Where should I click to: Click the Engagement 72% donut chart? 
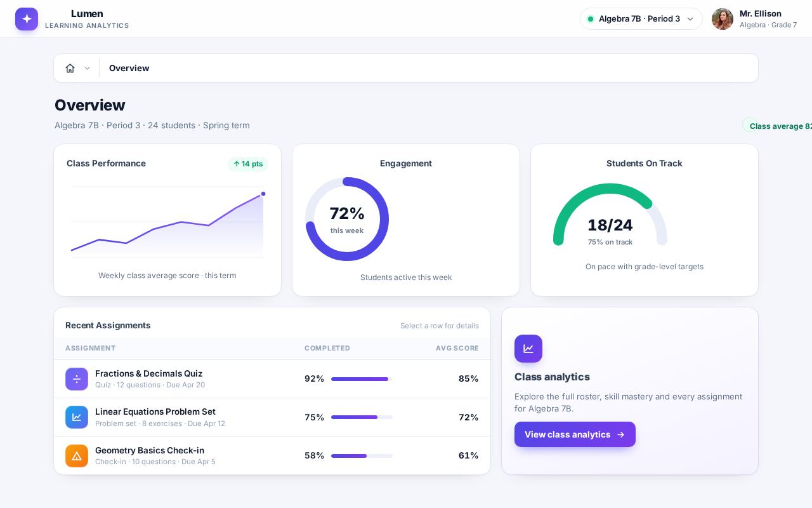(347, 219)
